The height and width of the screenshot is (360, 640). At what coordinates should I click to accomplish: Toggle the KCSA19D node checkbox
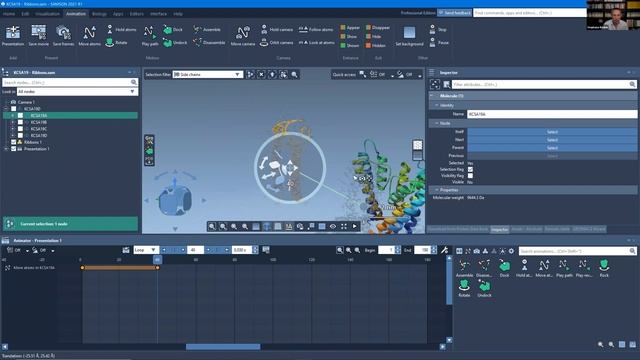(x=20, y=135)
